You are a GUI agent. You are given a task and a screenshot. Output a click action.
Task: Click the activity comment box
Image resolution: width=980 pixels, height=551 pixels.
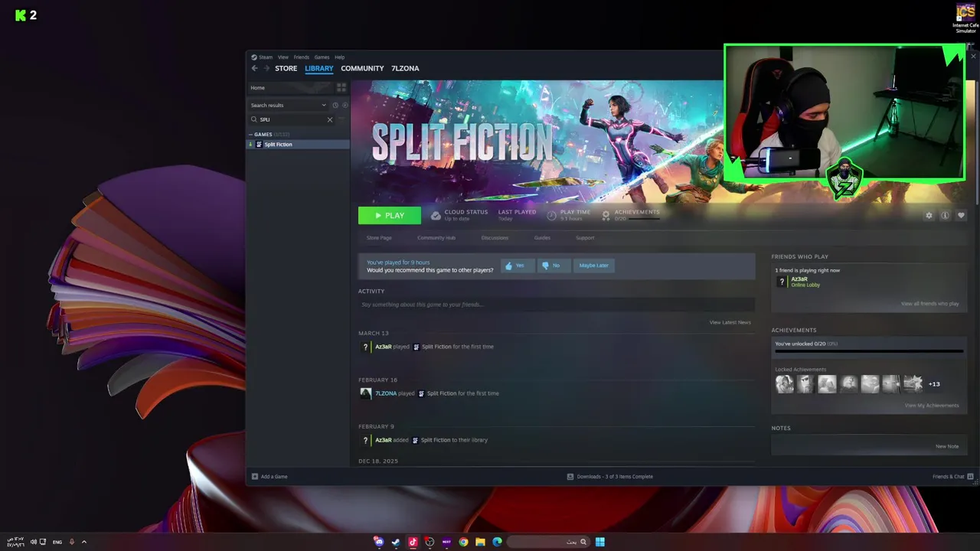556,305
